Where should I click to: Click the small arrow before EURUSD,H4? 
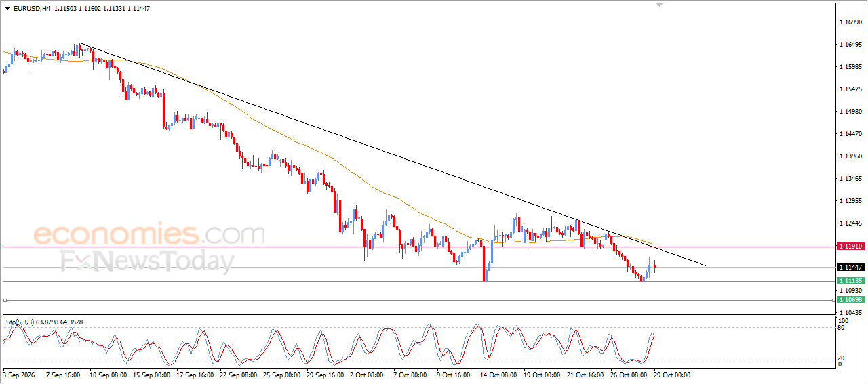tap(7, 8)
